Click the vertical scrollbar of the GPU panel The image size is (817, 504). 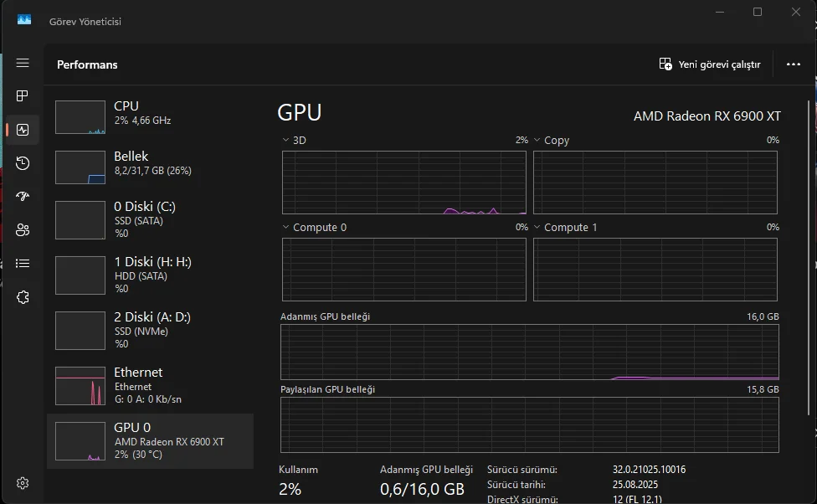(809, 251)
